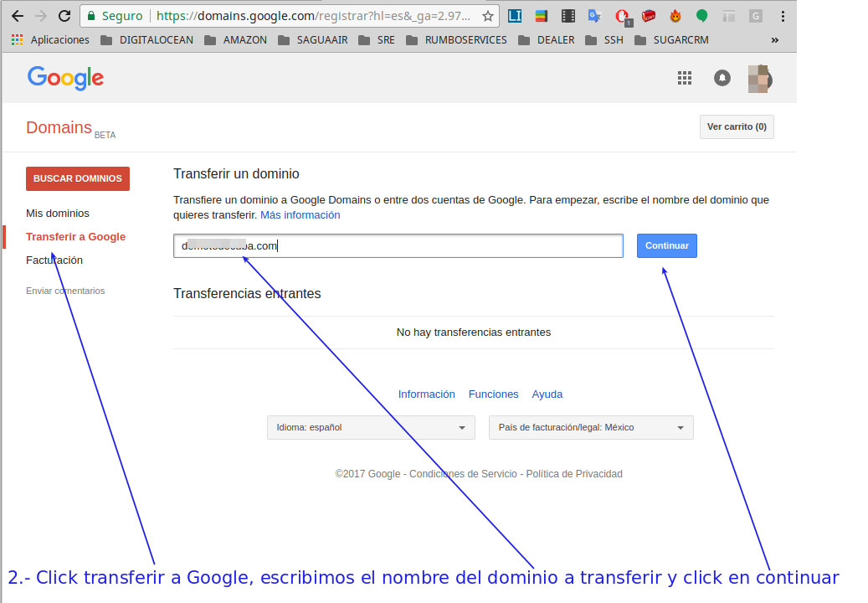Click the Domains BETA title
The image size is (868, 603).
71,128
